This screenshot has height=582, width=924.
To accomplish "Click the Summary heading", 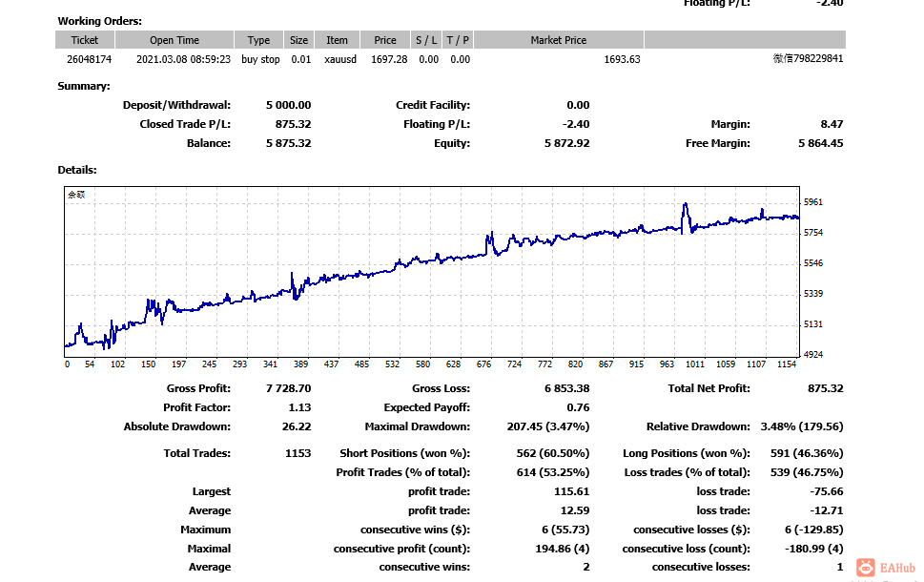I will tap(84, 86).
